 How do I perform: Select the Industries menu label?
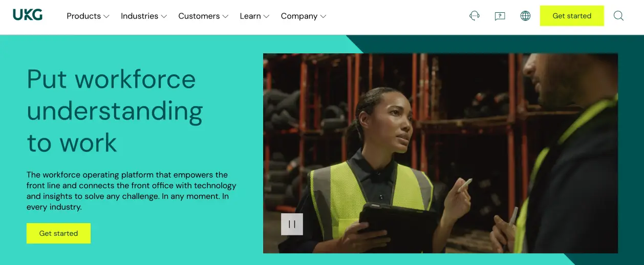tap(139, 16)
